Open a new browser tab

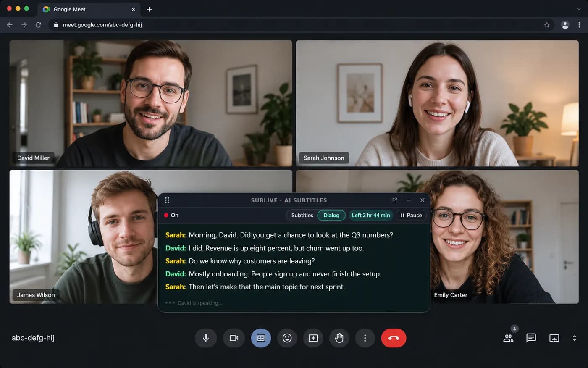(x=149, y=9)
